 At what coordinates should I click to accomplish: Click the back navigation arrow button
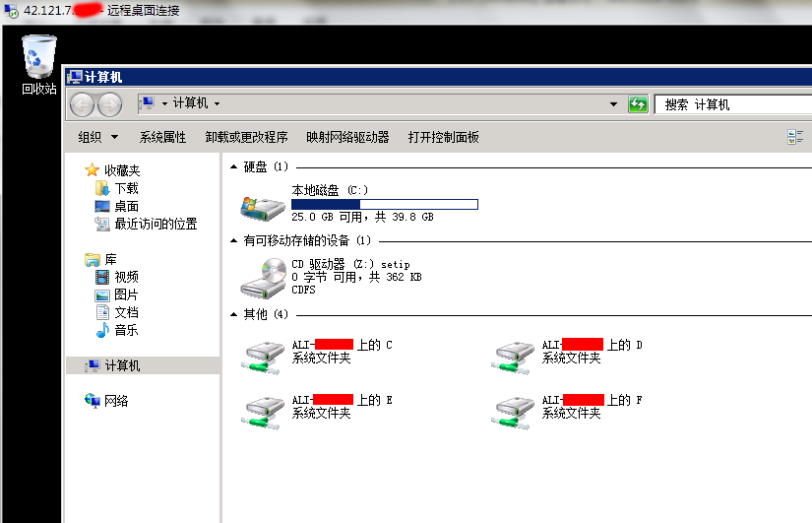tap(82, 104)
